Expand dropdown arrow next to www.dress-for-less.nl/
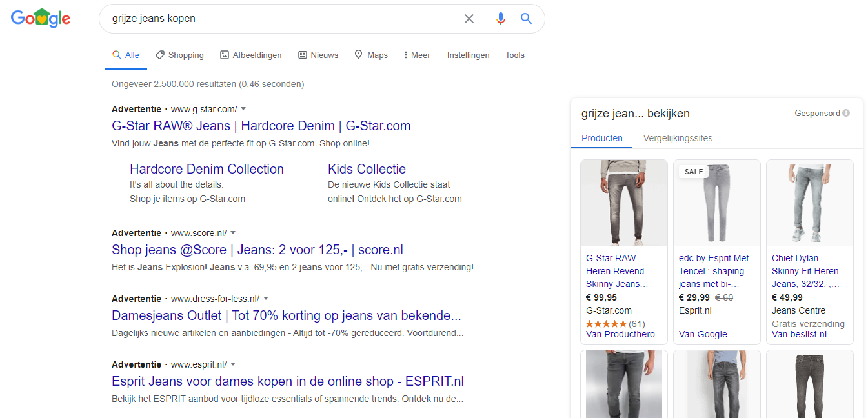868x418 pixels. [265, 299]
